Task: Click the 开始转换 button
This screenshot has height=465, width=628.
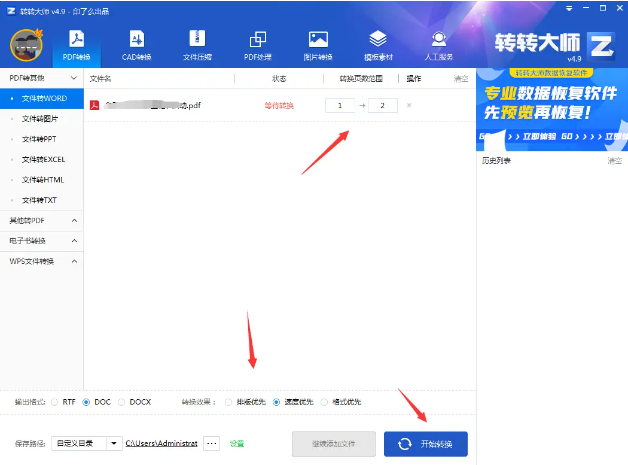Action: click(426, 444)
